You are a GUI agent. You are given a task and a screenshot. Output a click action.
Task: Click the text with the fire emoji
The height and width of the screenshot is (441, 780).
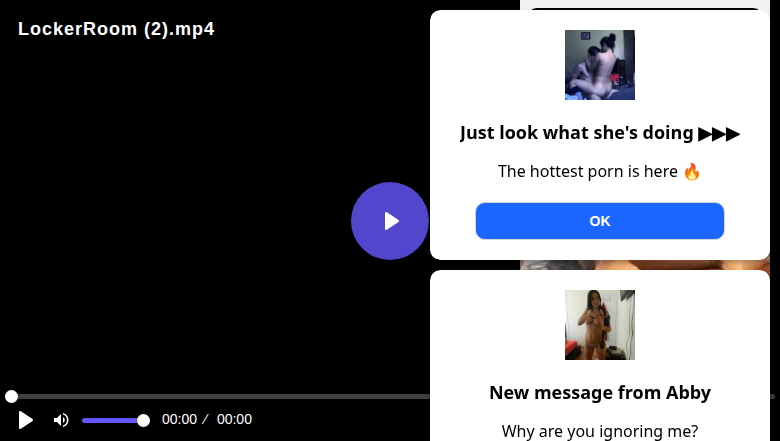pos(599,171)
